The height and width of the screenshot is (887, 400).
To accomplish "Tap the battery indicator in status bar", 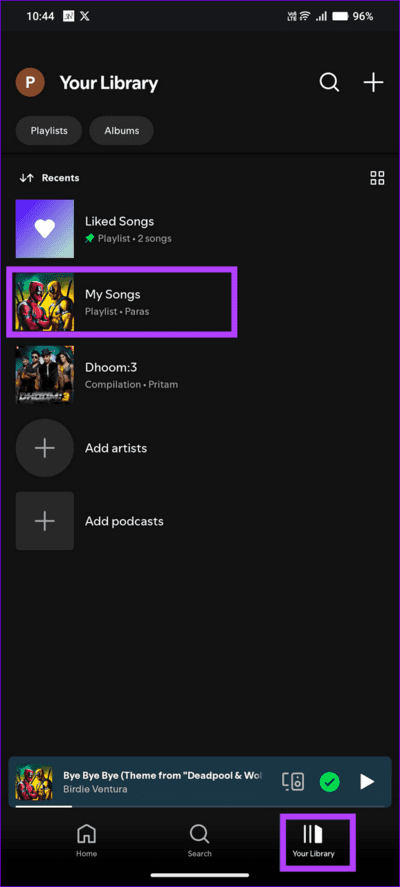I will coord(339,16).
